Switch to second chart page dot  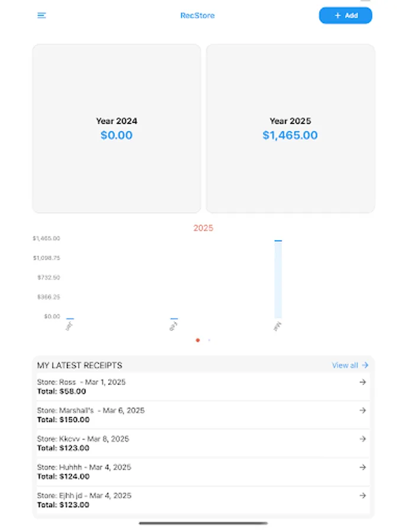(x=209, y=340)
